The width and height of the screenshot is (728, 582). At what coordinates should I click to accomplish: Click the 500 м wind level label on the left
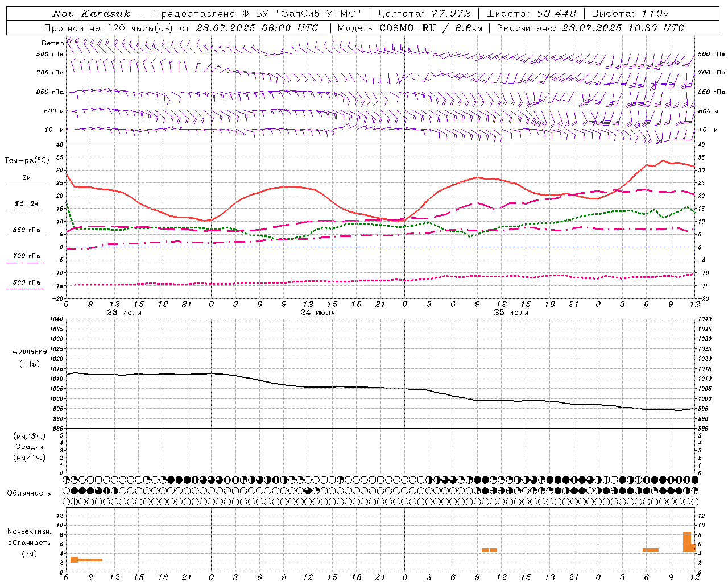[x=54, y=111]
